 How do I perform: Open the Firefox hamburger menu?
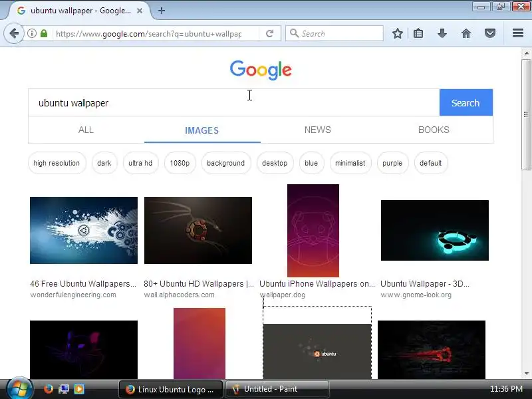[x=518, y=33]
